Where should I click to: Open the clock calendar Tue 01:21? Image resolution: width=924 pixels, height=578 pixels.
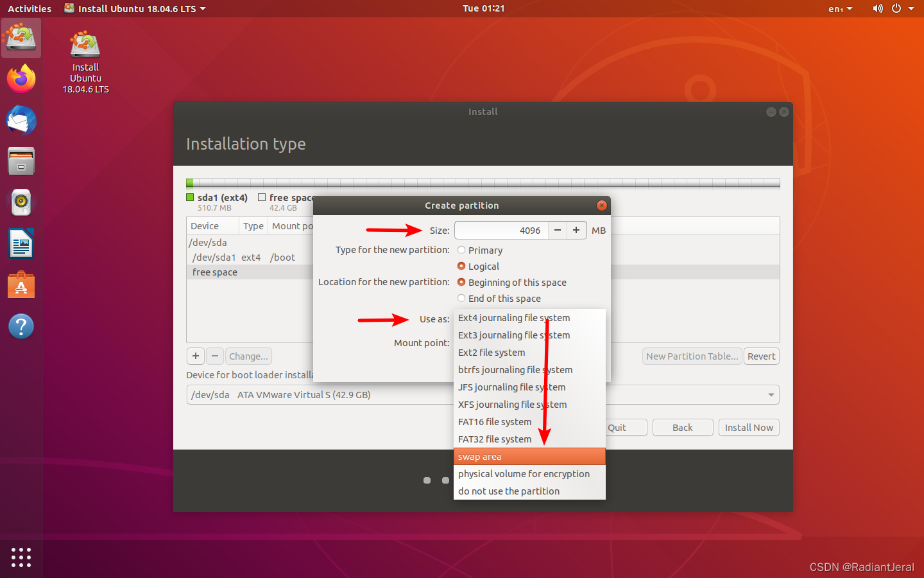(484, 8)
